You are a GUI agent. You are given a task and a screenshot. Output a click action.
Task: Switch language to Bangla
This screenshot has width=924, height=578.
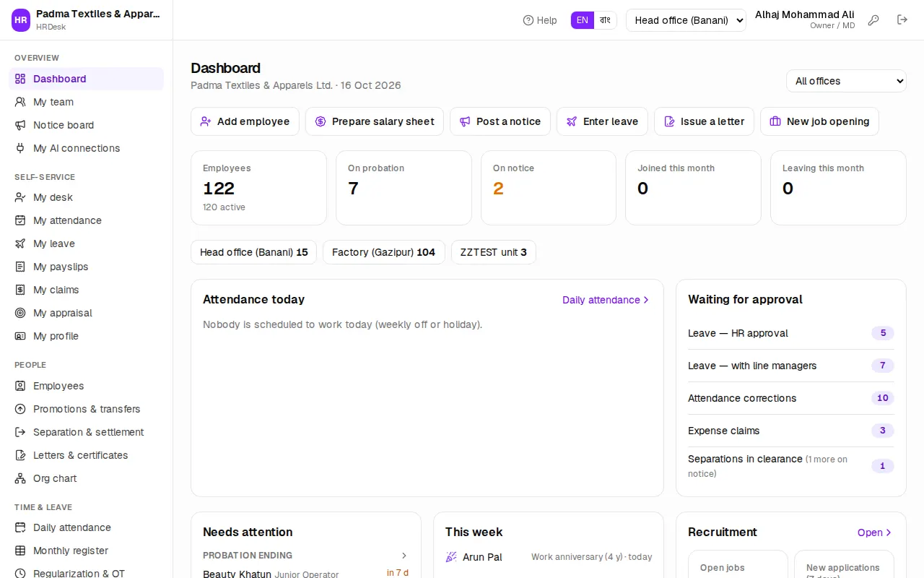click(605, 20)
